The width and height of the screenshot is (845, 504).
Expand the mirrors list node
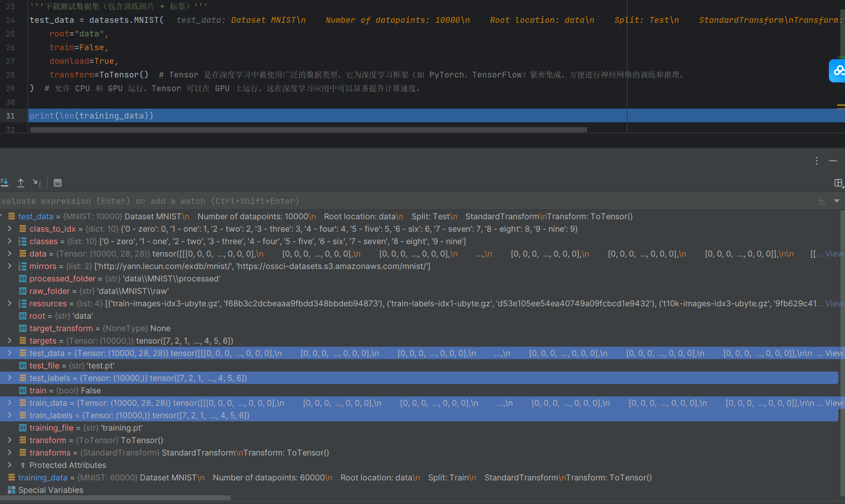point(10,266)
